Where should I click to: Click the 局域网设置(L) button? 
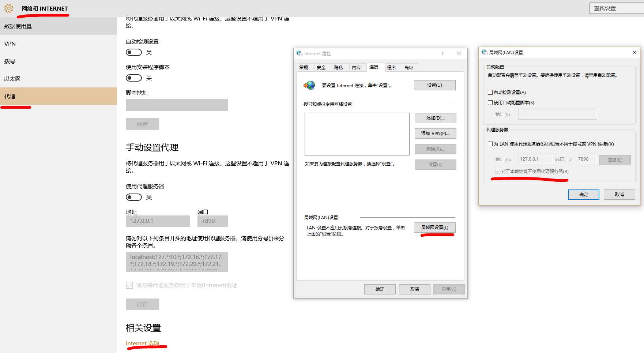[434, 227]
